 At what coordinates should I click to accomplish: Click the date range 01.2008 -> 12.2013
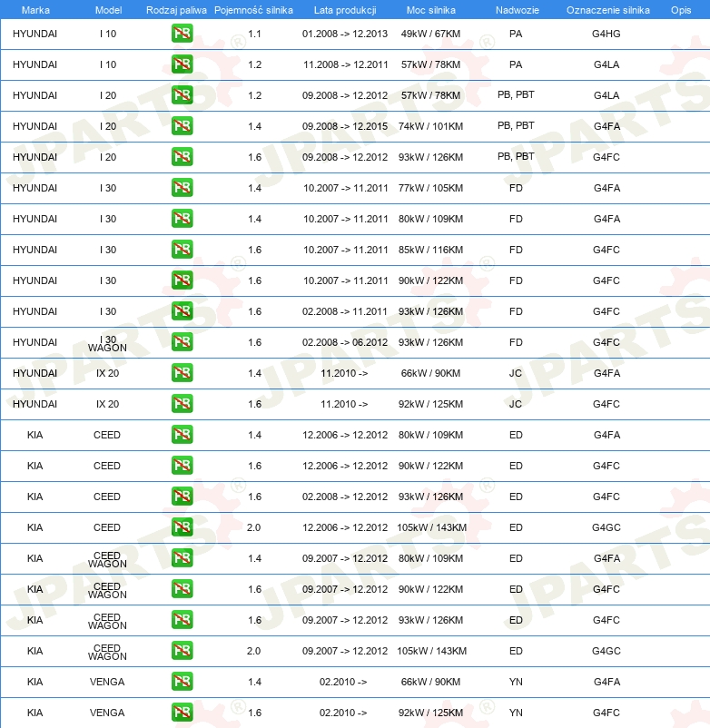(x=344, y=34)
